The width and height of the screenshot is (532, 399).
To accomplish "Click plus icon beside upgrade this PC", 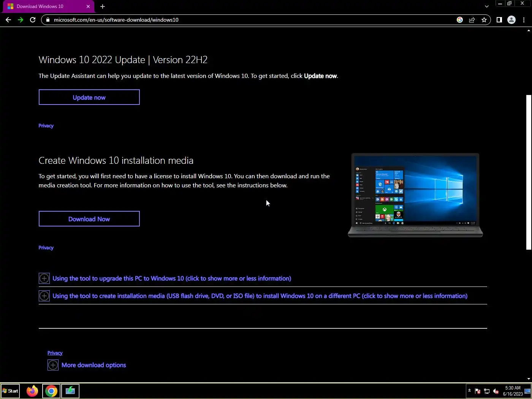I will (44, 279).
